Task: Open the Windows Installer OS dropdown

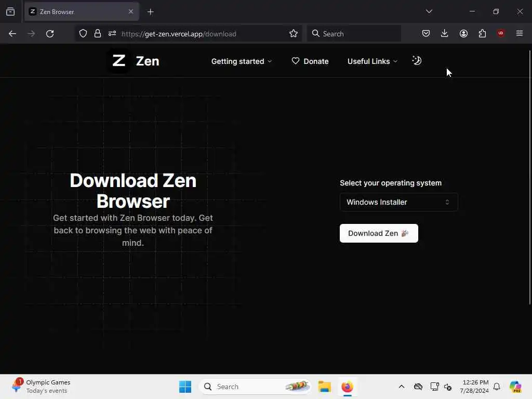Action: point(399,202)
